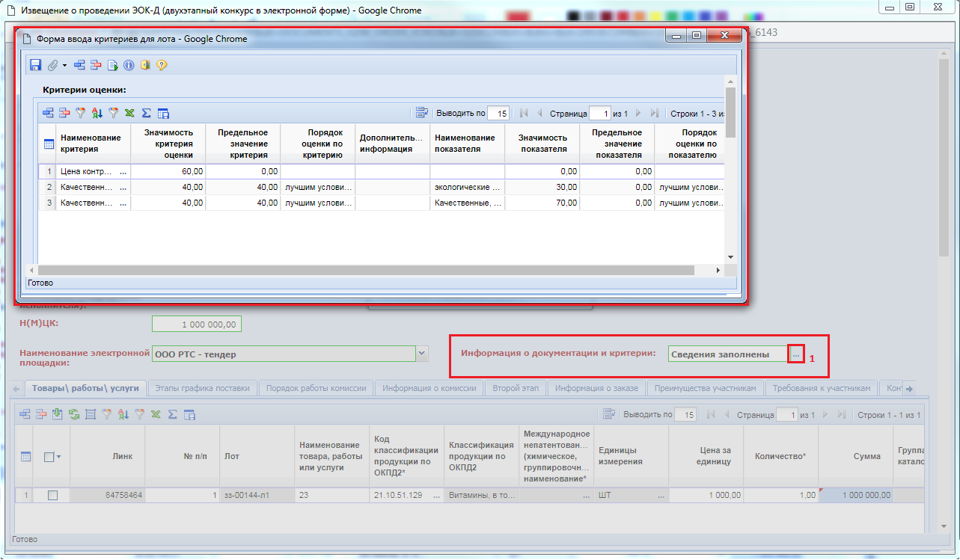Viewport: 960px width, 560px height.
Task: Open the Второй этап tab
Action: click(516, 388)
